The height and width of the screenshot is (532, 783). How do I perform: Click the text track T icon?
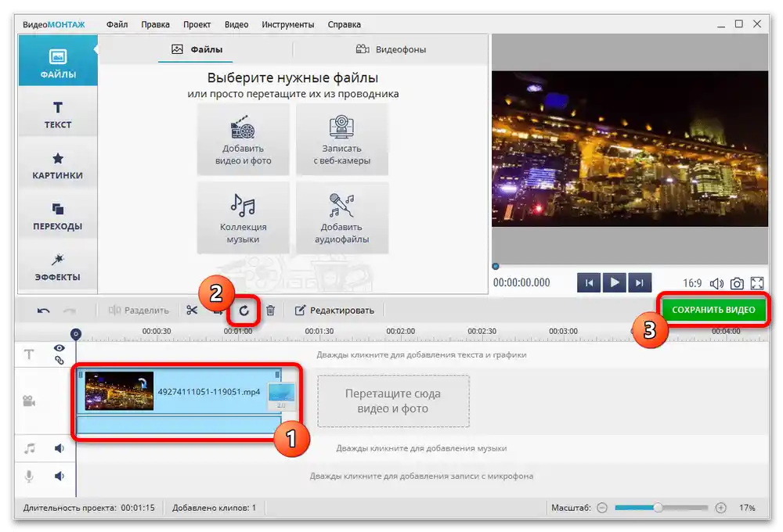coord(29,354)
